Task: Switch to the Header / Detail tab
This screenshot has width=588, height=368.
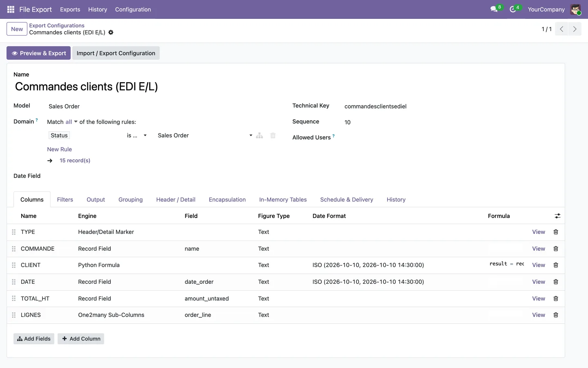Action: pos(176,200)
